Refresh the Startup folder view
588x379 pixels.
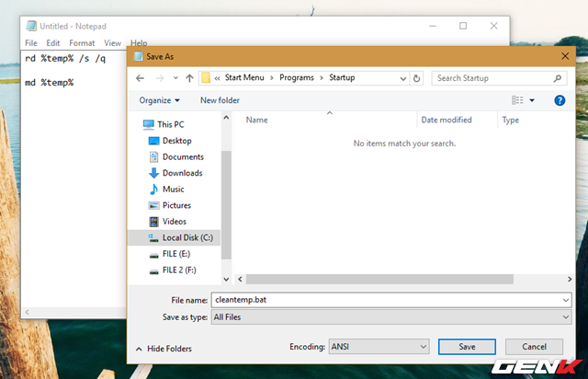coord(416,78)
